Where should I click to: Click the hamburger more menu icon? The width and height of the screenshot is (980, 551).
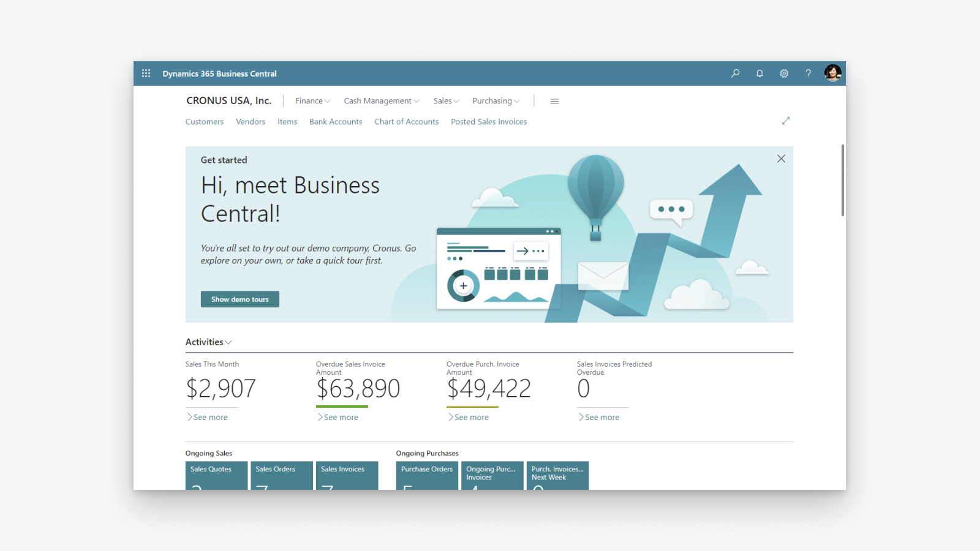click(554, 101)
